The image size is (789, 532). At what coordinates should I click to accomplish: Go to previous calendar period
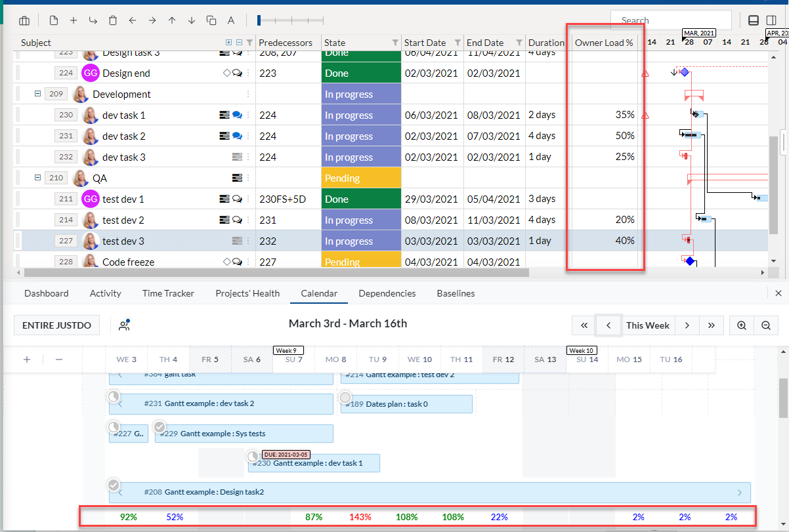click(608, 325)
